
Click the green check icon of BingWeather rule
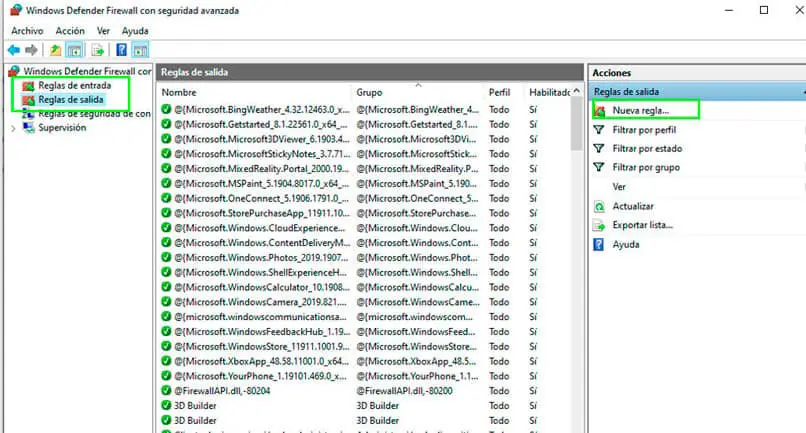166,109
